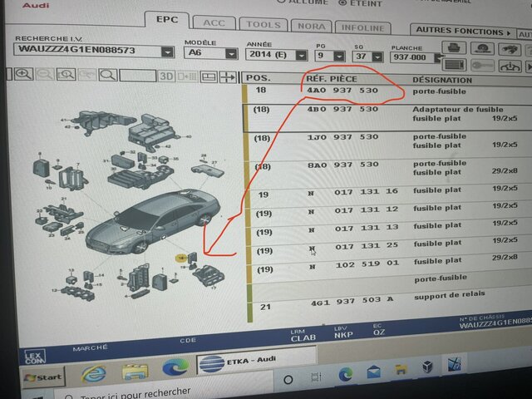The image size is (532, 399).
Task: Click the car illustration in the diagram
Action: 153,221
